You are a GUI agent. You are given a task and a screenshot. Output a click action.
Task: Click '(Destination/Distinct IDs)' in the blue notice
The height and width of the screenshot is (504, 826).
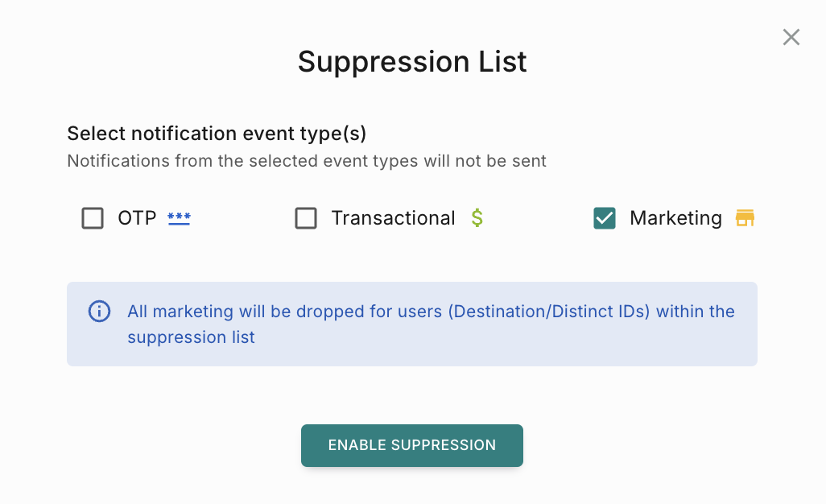coord(550,312)
